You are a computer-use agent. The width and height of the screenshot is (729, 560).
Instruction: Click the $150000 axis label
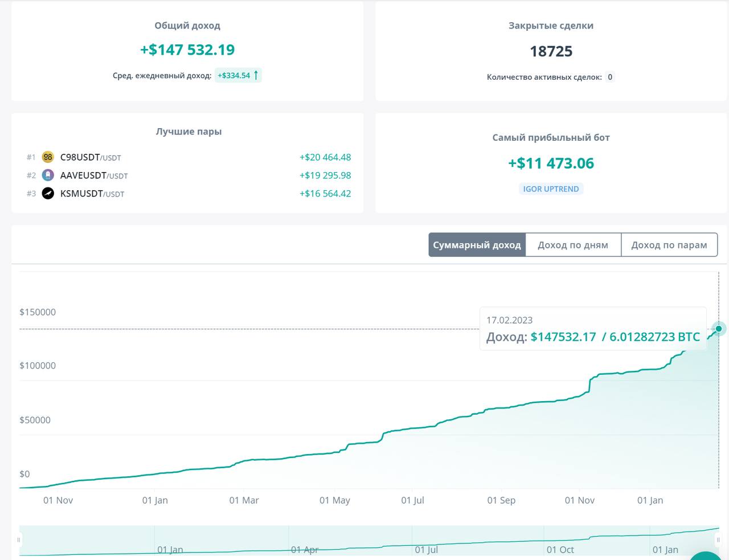pyautogui.click(x=38, y=312)
